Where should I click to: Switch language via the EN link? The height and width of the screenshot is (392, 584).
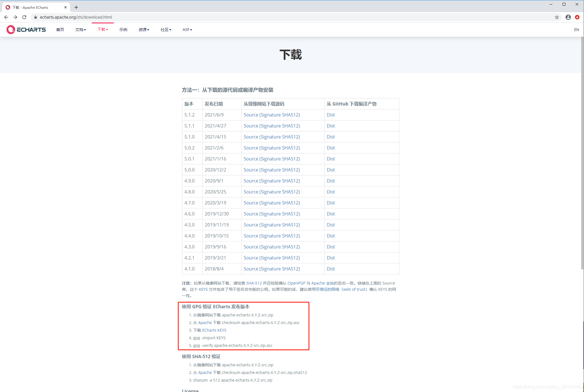pyautogui.click(x=576, y=30)
